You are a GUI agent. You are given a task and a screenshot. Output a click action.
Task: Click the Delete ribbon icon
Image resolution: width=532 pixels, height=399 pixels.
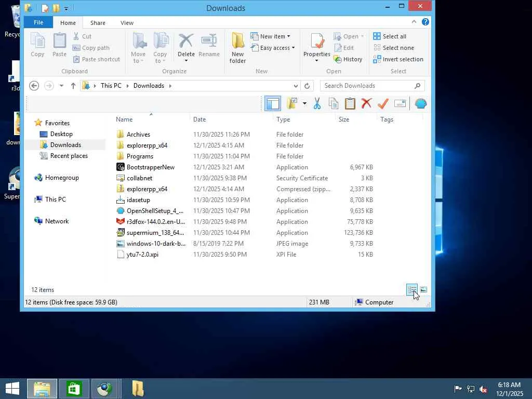(186, 42)
